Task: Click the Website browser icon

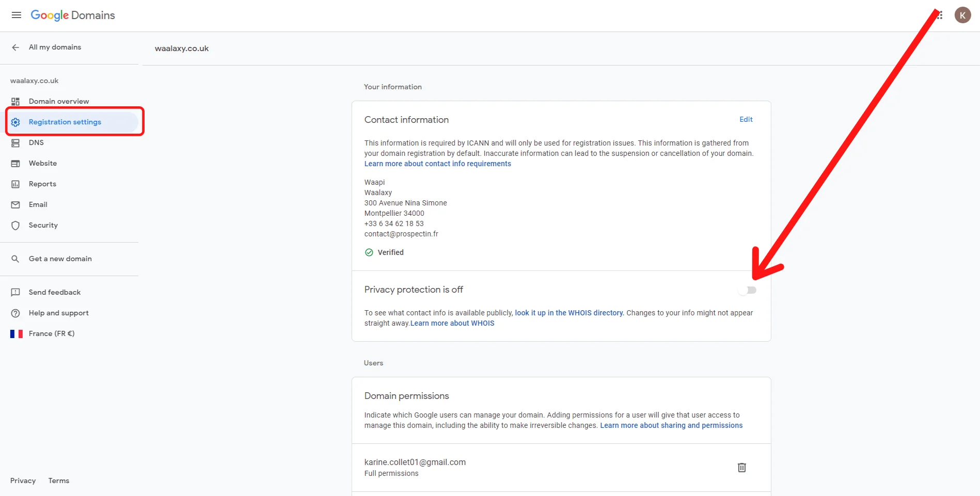Action: click(x=15, y=164)
